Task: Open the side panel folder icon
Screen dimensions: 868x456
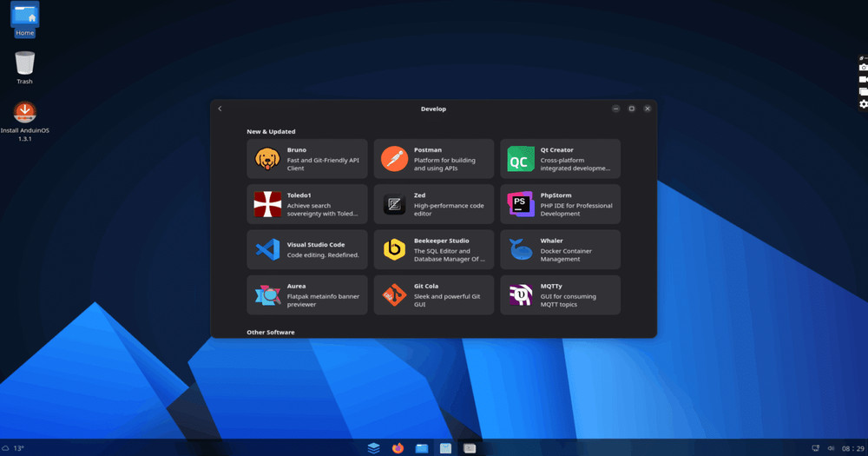Action: [x=863, y=91]
